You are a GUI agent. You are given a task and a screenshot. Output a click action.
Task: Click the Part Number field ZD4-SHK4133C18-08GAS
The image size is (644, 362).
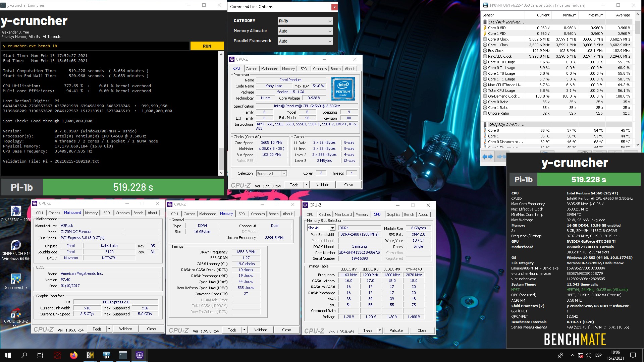(360, 253)
